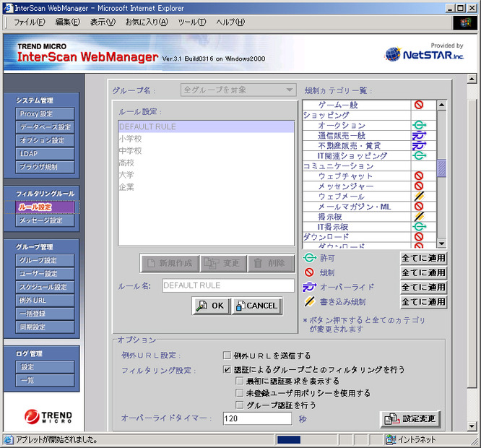
Task: Click the block icon beside メールマガジン・ML
Action: click(x=419, y=207)
